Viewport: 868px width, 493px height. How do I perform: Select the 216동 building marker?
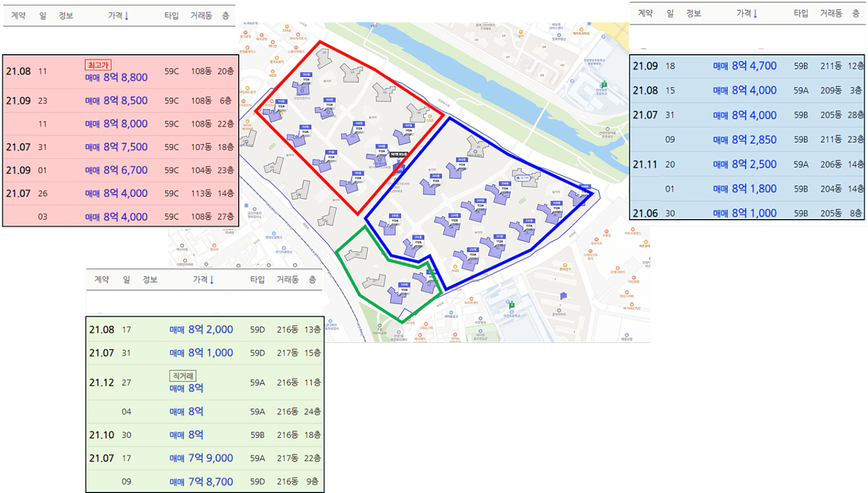point(404,287)
